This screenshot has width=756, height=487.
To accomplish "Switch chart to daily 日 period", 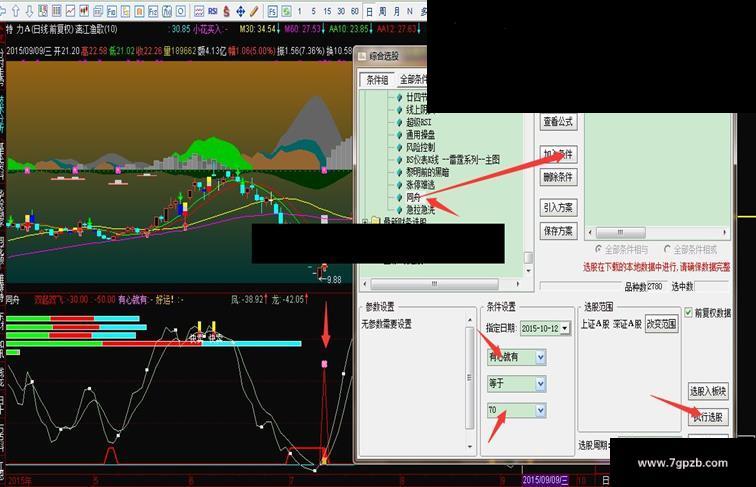I will click(x=369, y=11).
